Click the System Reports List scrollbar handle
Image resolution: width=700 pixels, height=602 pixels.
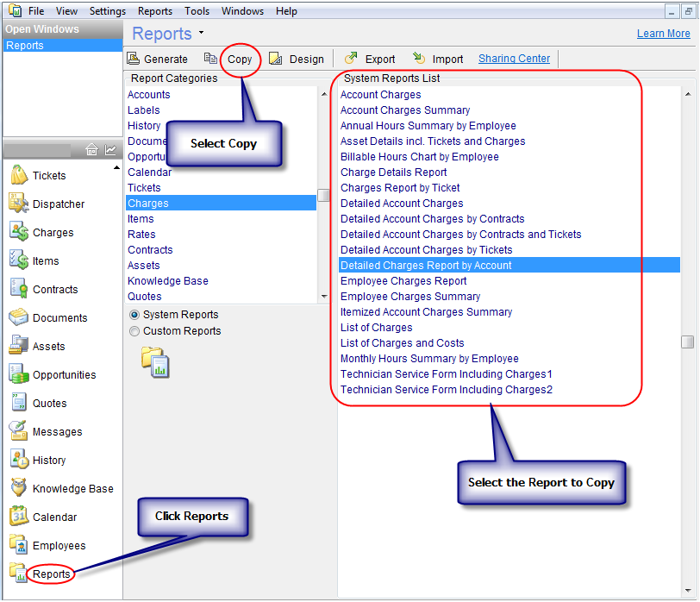click(x=687, y=342)
